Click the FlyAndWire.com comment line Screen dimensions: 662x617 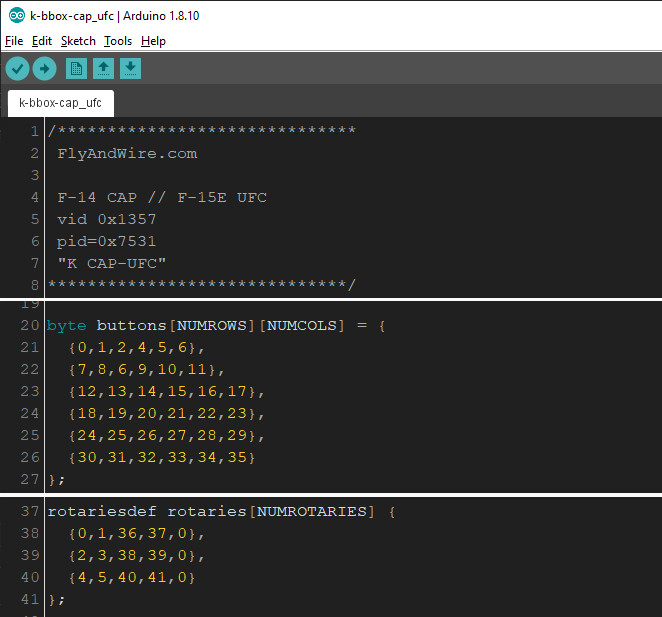[x=127, y=154]
